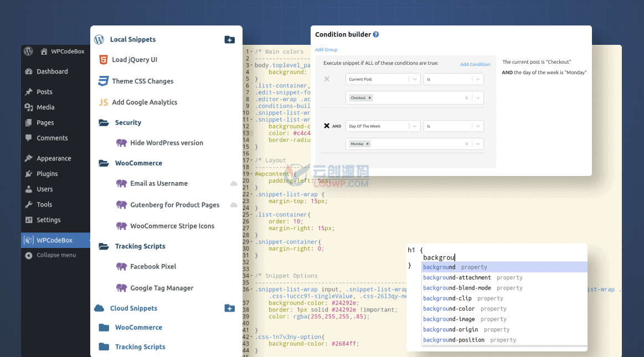644x357 pixels.
Task: Open the Checkout values dropdown arrow
Action: [x=478, y=97]
